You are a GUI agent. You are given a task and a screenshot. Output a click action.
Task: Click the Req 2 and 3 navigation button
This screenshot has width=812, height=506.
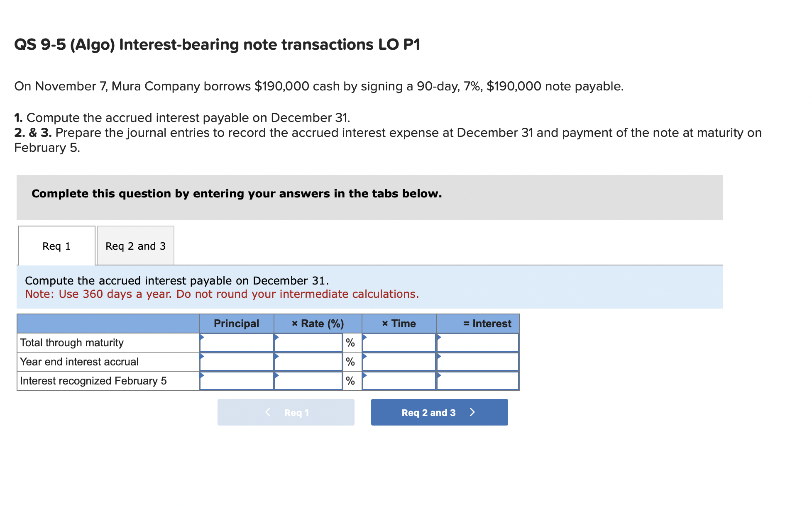click(x=439, y=412)
